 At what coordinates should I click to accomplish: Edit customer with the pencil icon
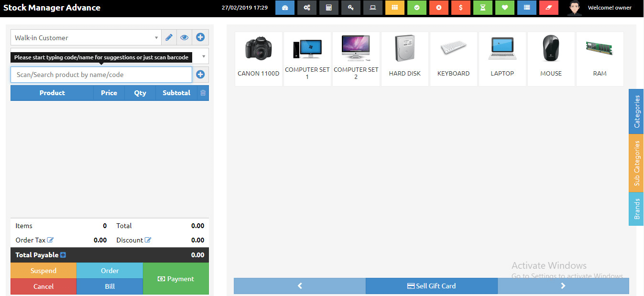coord(169,37)
